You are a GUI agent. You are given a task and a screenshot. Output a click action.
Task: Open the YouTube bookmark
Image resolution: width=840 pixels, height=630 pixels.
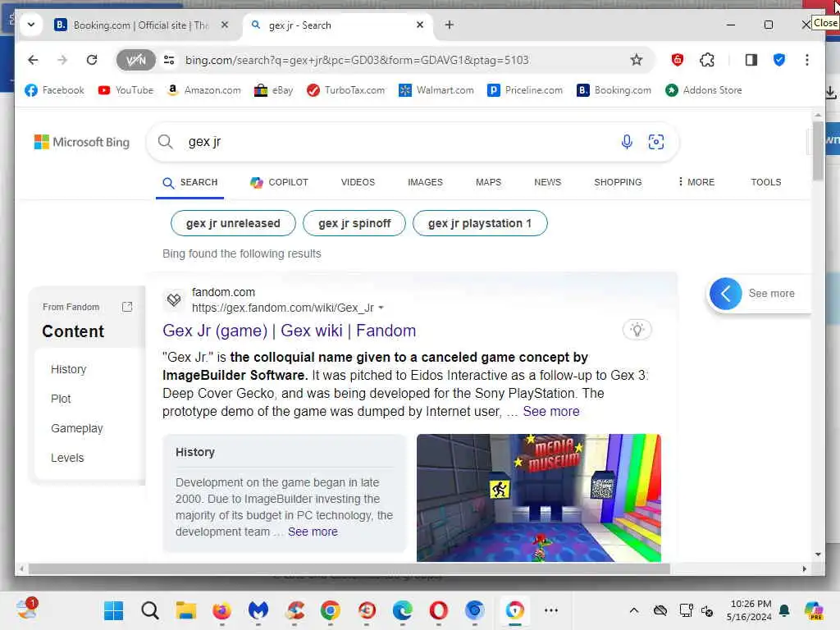pyautogui.click(x=126, y=90)
